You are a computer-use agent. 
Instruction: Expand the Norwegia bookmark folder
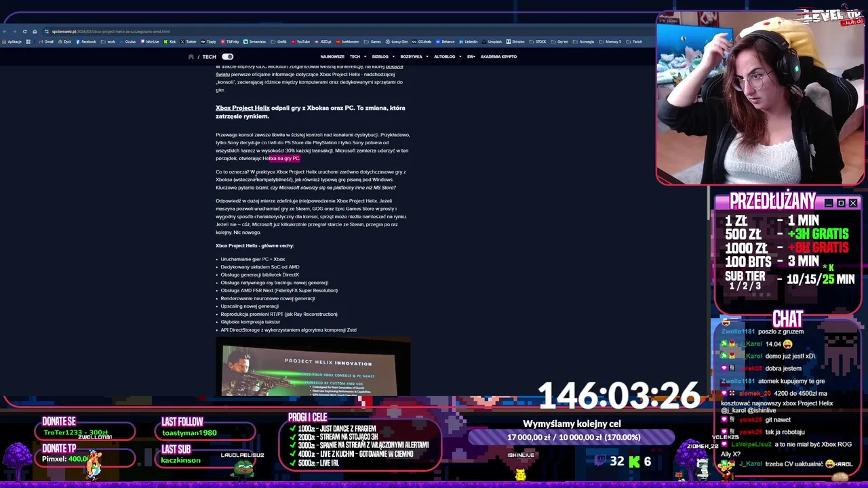point(583,41)
